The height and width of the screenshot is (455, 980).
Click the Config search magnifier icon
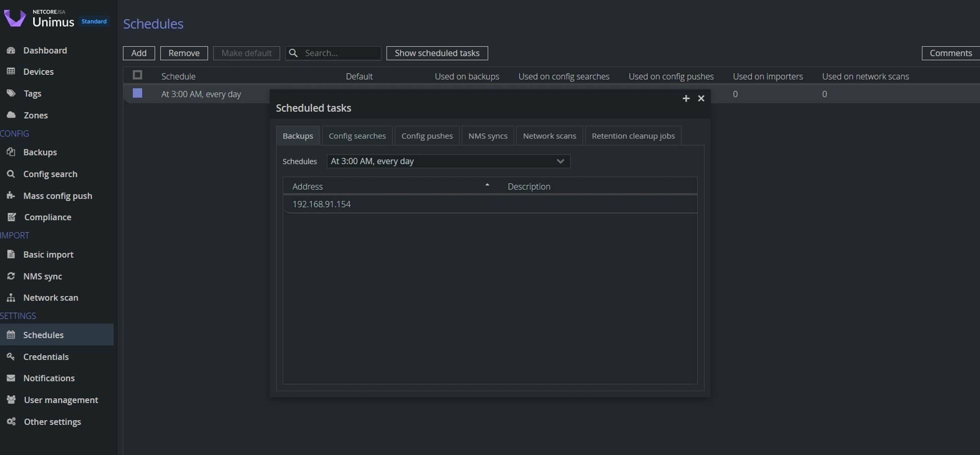[11, 174]
